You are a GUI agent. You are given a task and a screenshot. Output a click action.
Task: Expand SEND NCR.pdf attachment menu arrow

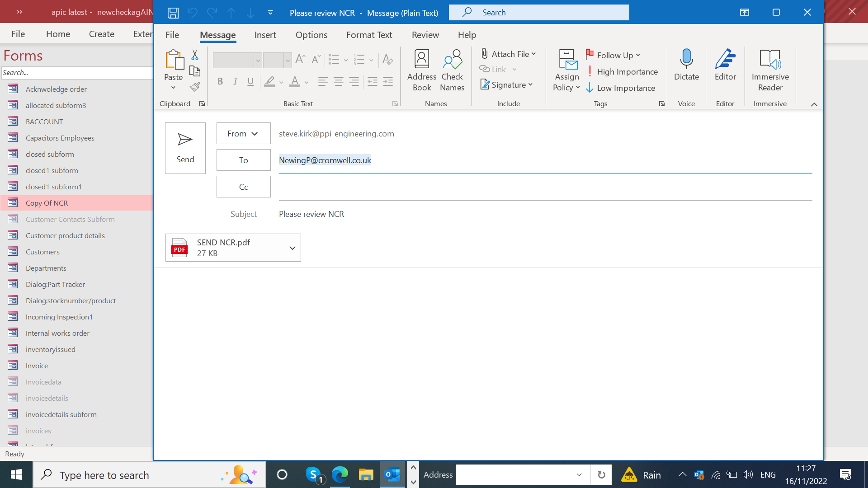(x=292, y=248)
